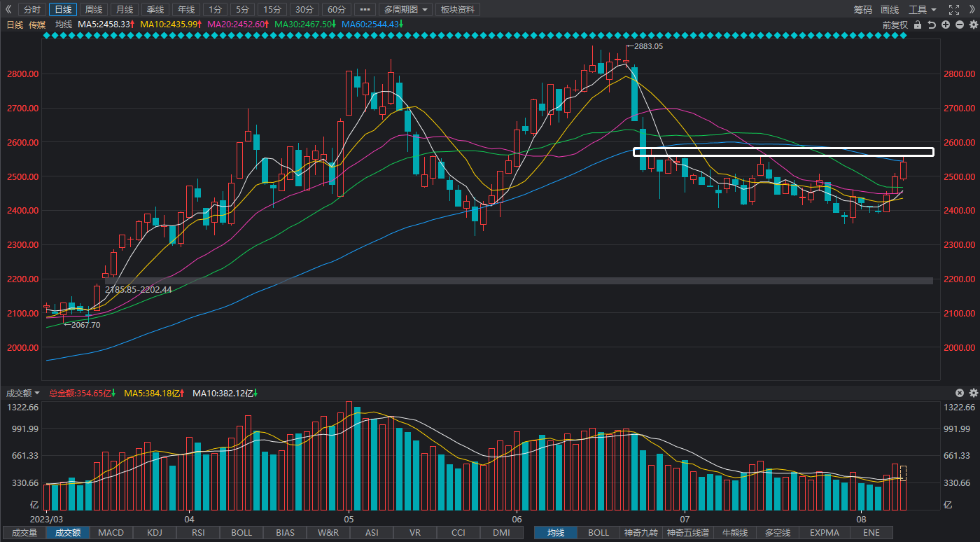Open more periods ellipsis button
Image resolution: width=980 pixels, height=542 pixels.
(x=364, y=10)
